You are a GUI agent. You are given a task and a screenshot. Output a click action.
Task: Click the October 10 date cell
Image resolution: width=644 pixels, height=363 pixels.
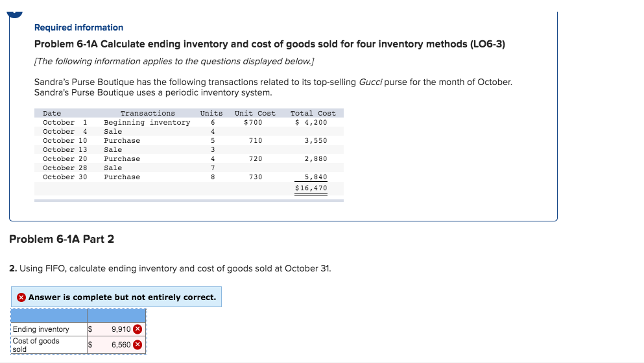pyautogui.click(x=65, y=141)
